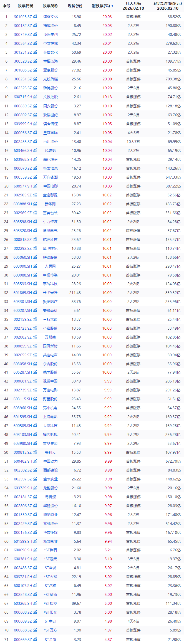
Task: Open stock name link 读客文化
Action: click(51, 17)
